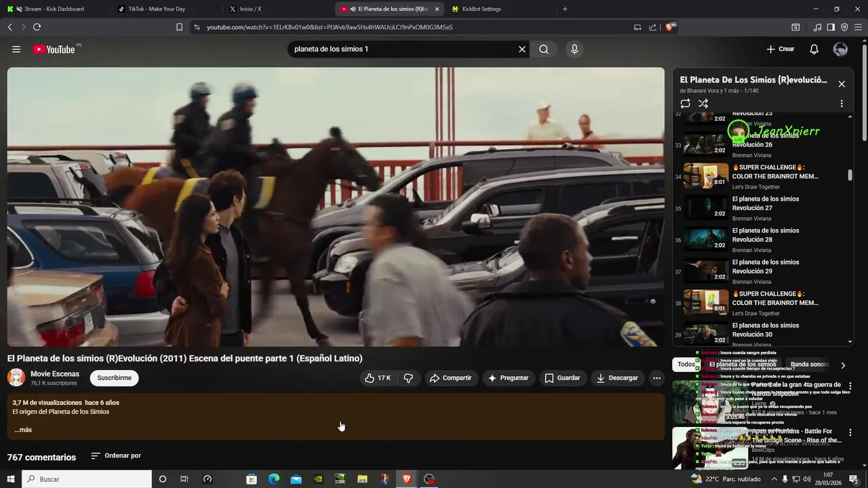The image size is (868, 488).
Task: Run the search with the magnifier button
Action: pyautogui.click(x=544, y=49)
